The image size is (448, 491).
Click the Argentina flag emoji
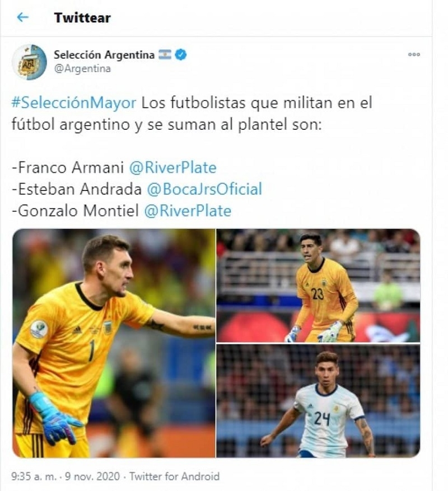(165, 54)
